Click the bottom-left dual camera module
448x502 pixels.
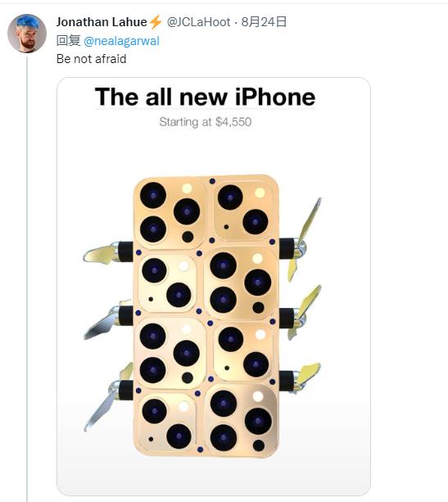(x=167, y=423)
